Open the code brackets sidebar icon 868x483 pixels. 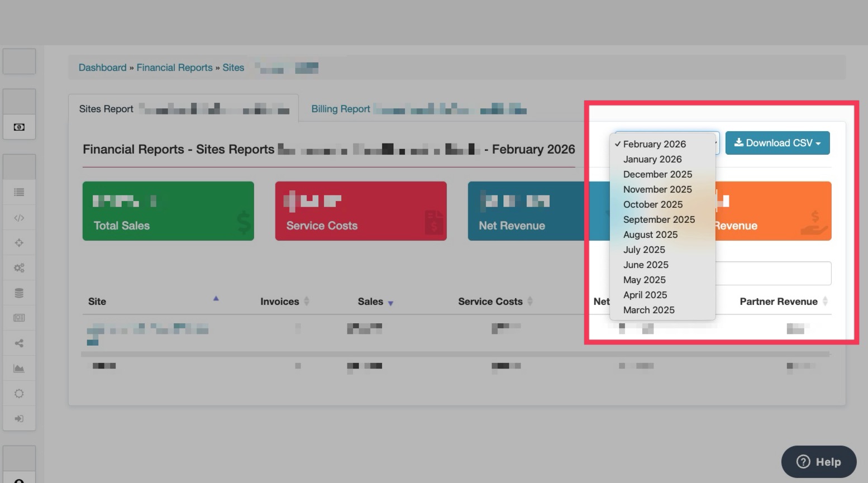coord(19,218)
